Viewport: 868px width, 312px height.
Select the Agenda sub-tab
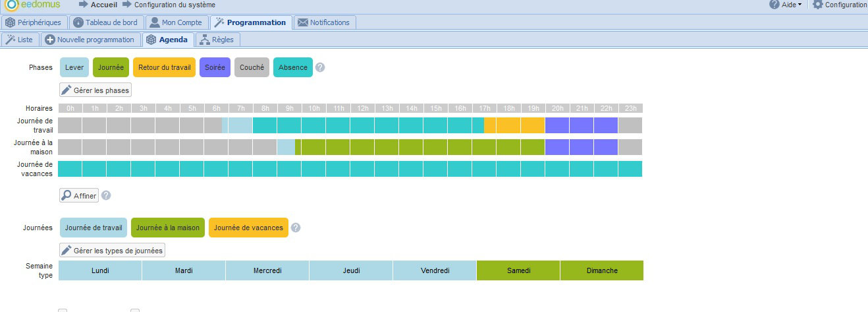167,40
